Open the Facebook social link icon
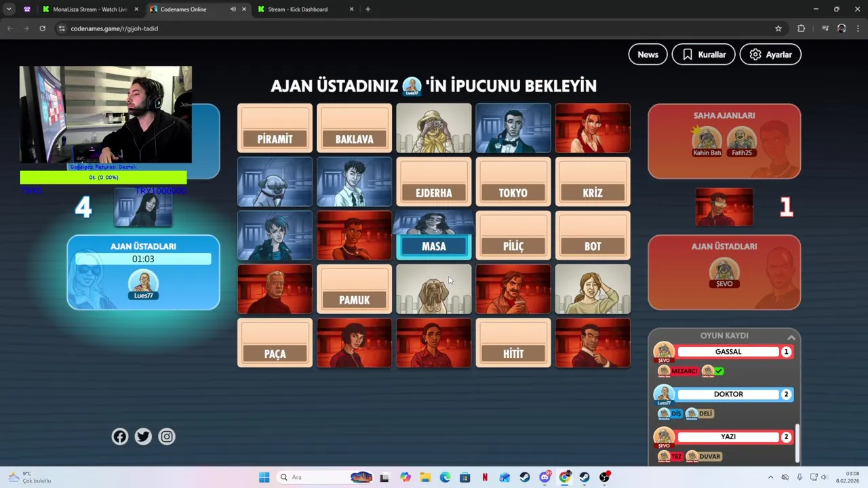 click(120, 436)
